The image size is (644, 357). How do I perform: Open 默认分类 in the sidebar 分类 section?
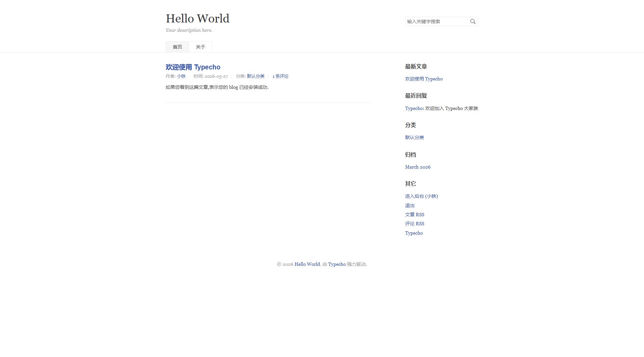click(x=415, y=137)
